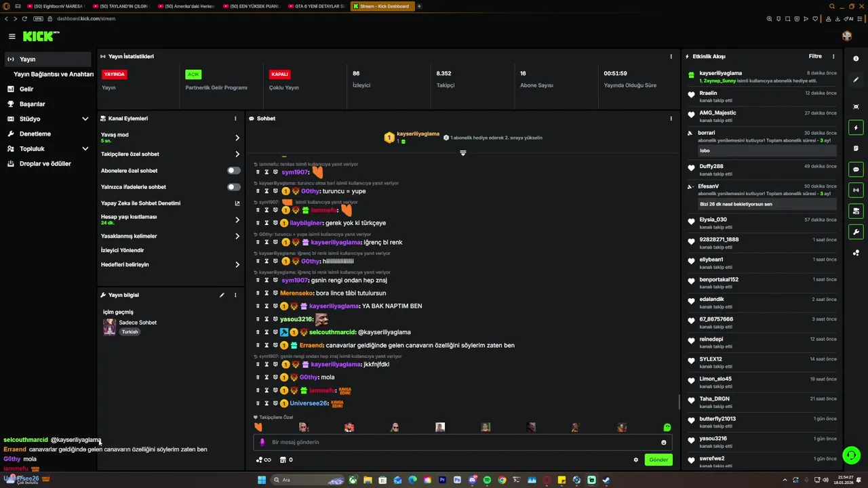The height and width of the screenshot is (488, 868).
Task: Click the KAPALI badge for Çoklu Yayın
Action: [279, 75]
